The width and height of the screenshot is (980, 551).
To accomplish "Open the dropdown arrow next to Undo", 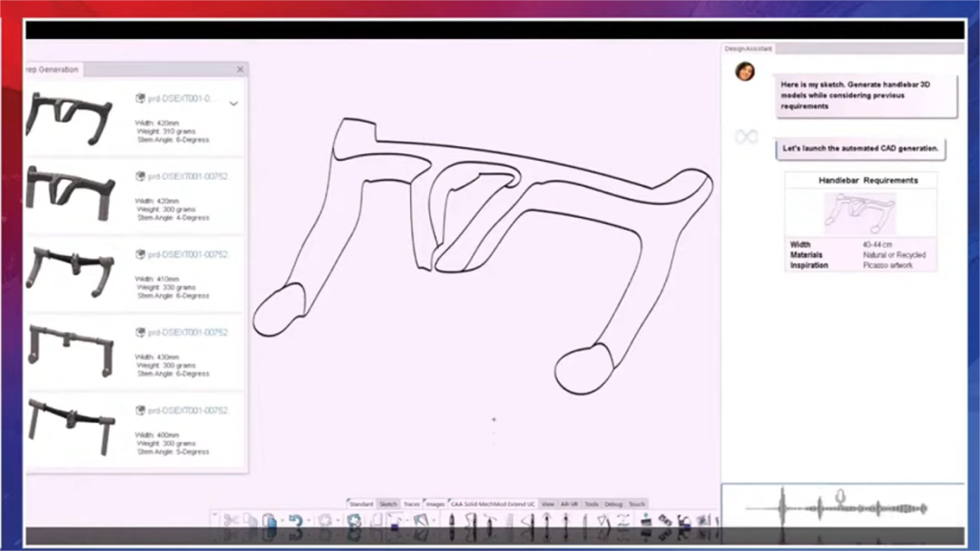I will tap(307, 521).
